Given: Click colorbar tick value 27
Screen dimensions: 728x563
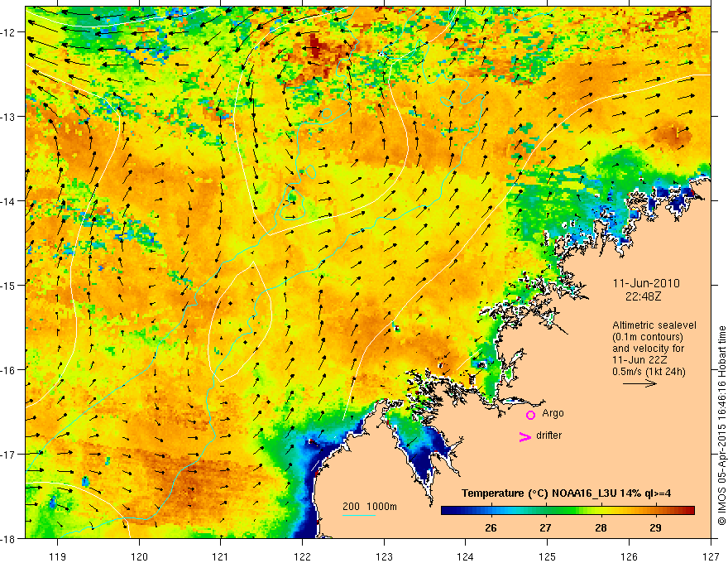Looking at the screenshot, I should pos(545,528).
